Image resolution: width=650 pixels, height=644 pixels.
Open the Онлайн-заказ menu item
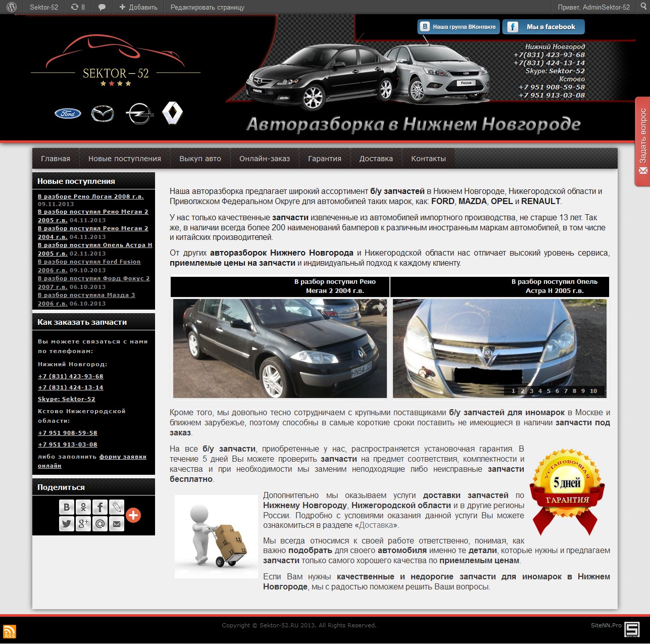pyautogui.click(x=265, y=159)
